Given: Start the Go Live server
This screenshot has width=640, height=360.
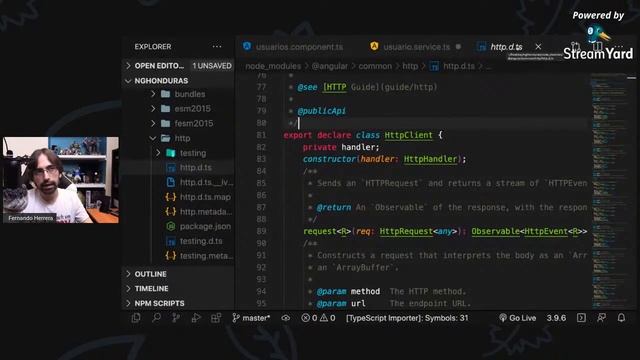Looking at the screenshot, I should [x=518, y=318].
